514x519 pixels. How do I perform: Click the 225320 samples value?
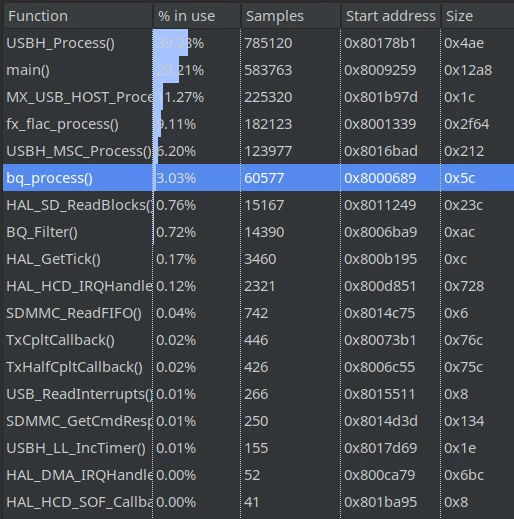pos(268,97)
